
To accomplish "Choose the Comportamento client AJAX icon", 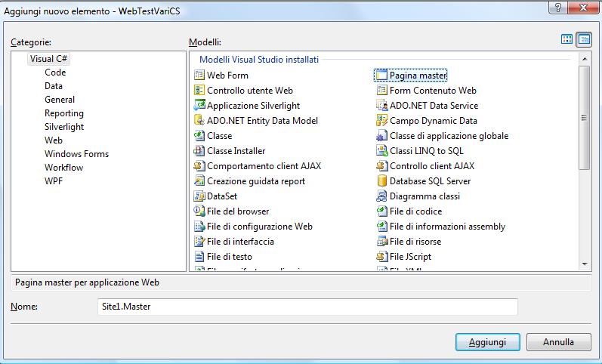I will coord(199,166).
